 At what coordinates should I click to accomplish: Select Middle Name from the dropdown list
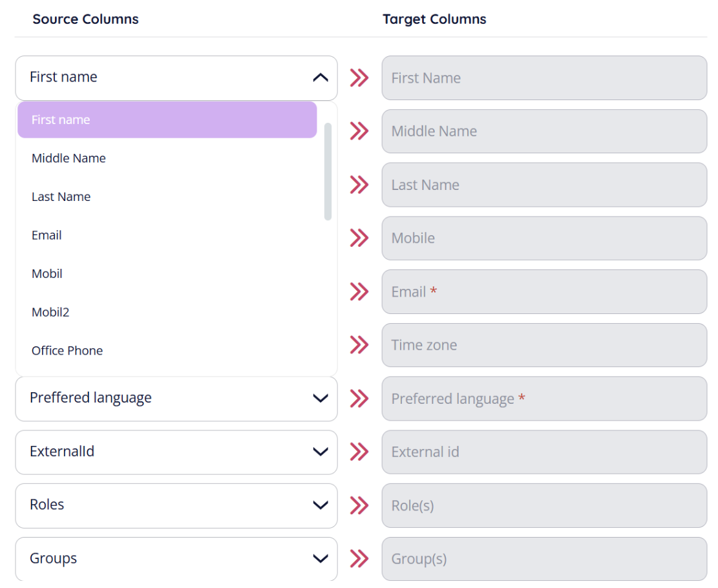point(69,158)
